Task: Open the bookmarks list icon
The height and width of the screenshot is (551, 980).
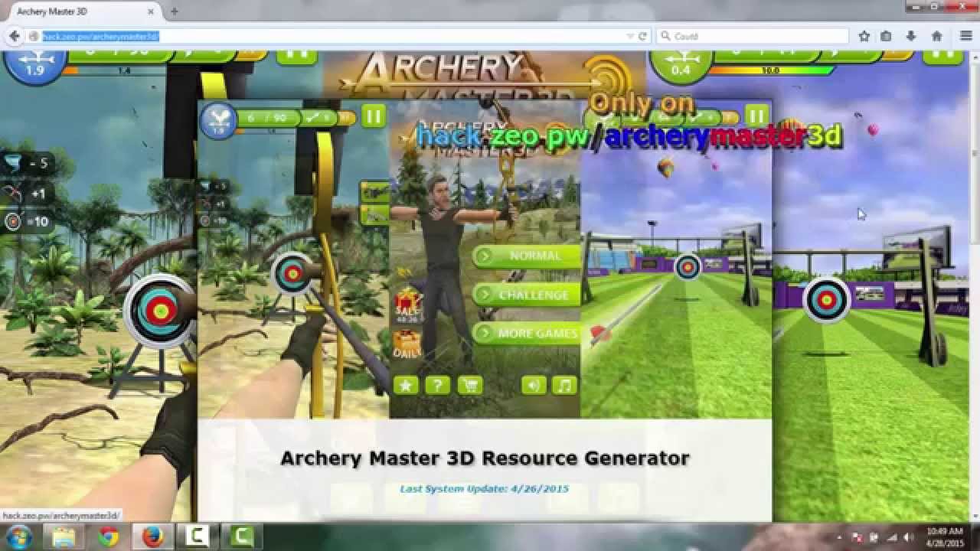Action: [886, 36]
